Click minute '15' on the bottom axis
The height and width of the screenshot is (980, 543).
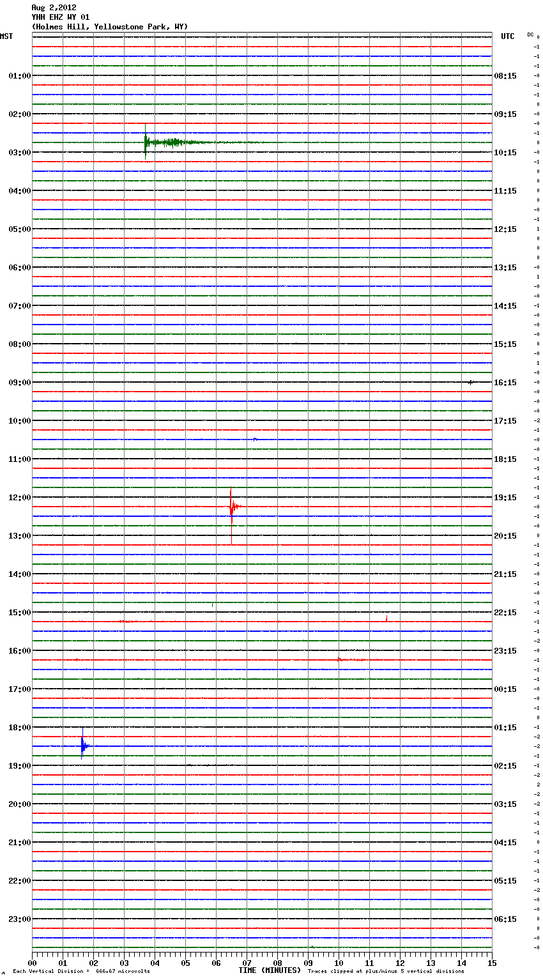coord(492,963)
